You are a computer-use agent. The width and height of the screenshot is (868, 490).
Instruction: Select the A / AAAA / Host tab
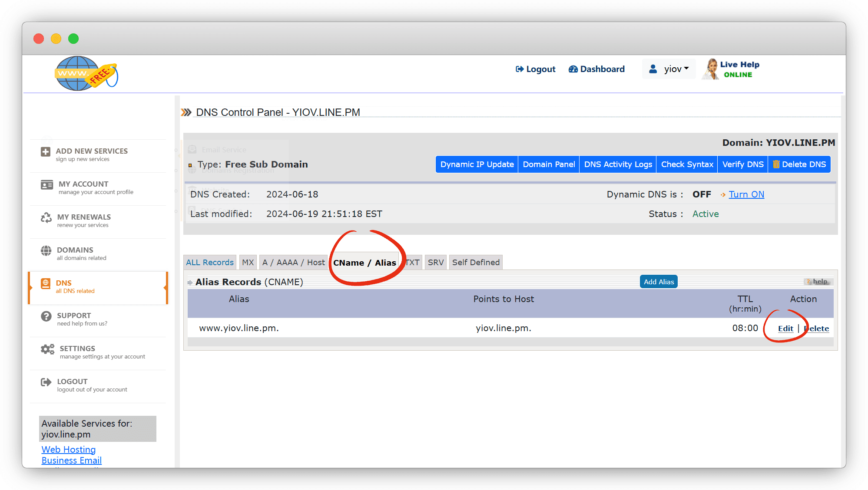[x=293, y=263]
